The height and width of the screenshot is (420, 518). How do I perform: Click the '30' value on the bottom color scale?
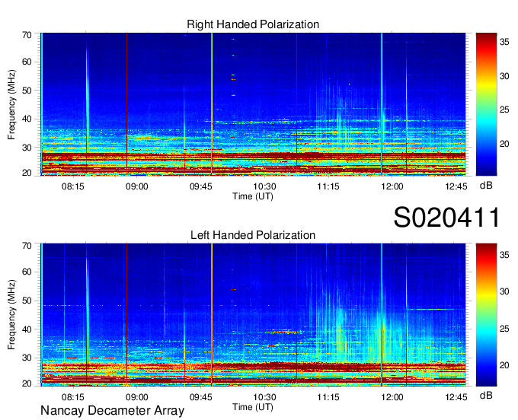pos(504,291)
